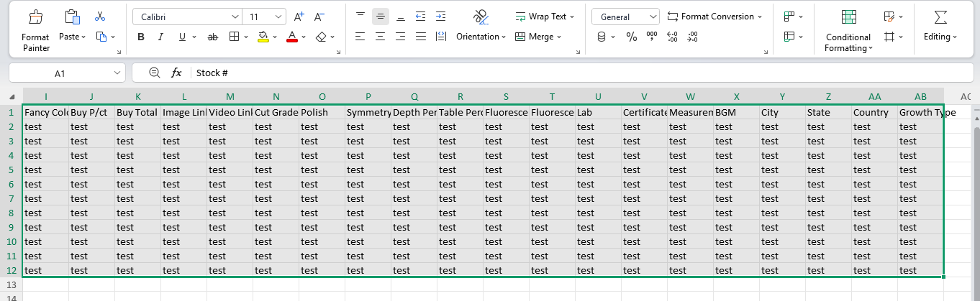980x301 pixels.
Task: Toggle Underline formatting
Action: tap(182, 37)
